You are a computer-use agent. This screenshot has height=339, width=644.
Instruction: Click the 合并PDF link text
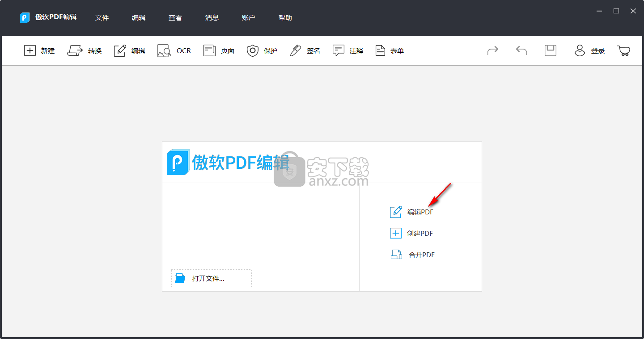click(422, 255)
